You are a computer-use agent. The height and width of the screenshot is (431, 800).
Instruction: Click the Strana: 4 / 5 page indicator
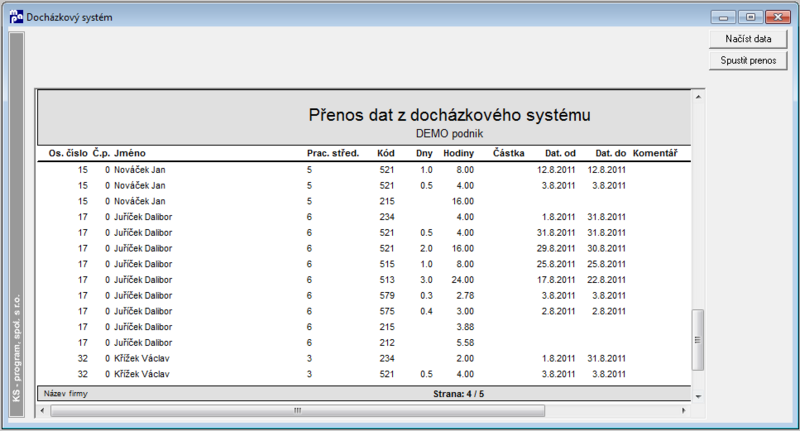(458, 394)
